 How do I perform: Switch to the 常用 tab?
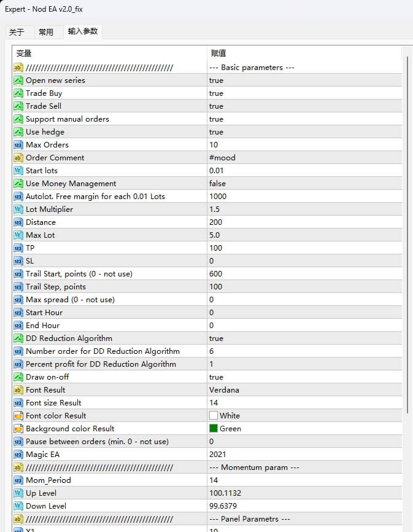[x=46, y=33]
